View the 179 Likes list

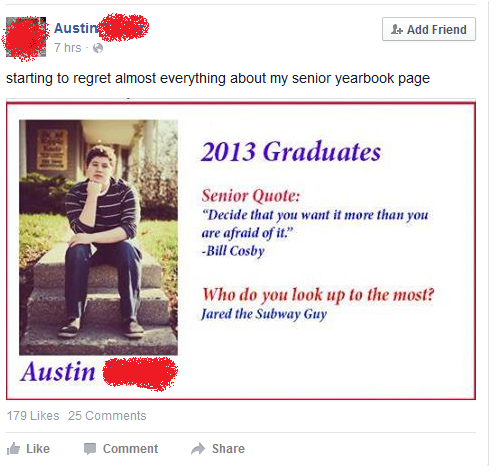coord(33,416)
